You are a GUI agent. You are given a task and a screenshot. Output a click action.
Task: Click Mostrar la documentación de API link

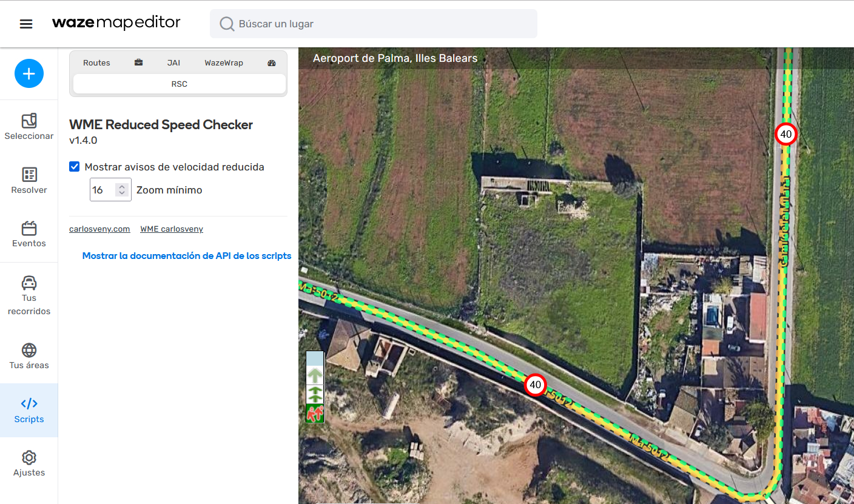(x=187, y=256)
